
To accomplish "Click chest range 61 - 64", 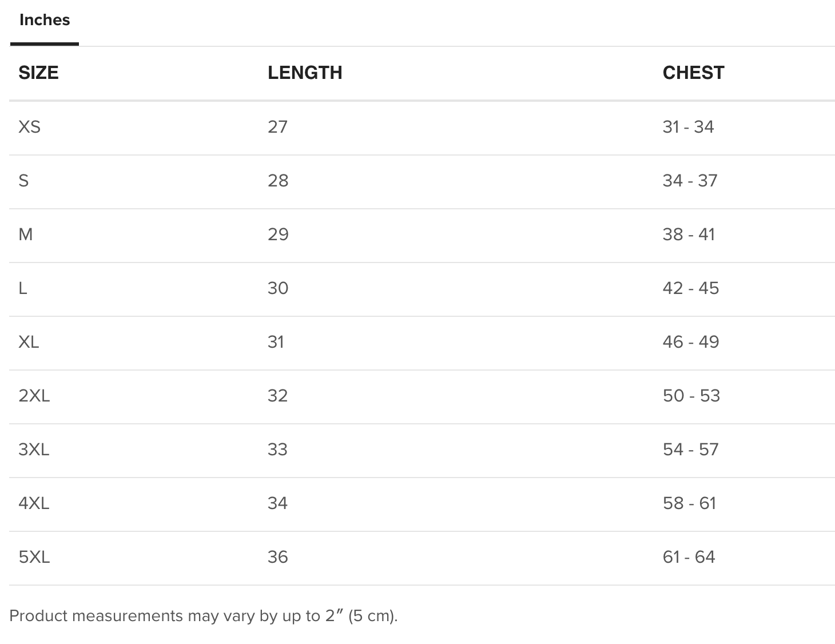I will click(689, 556).
